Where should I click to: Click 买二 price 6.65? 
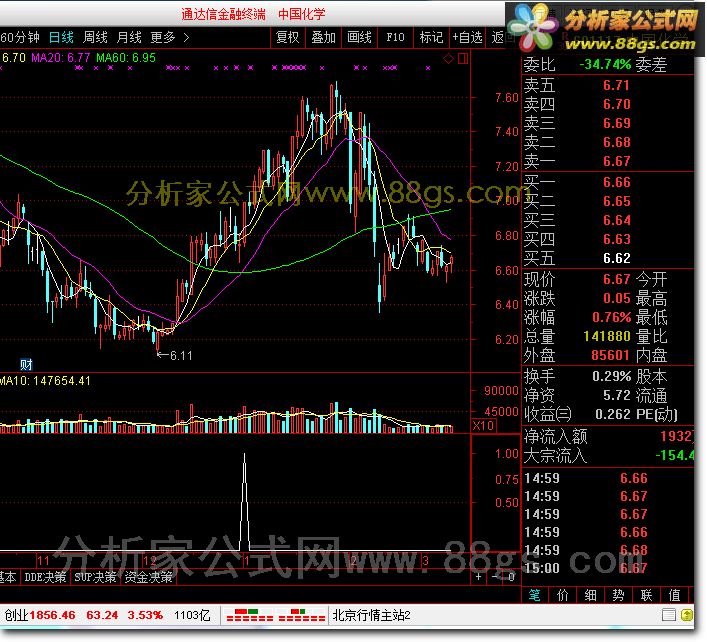coord(616,201)
